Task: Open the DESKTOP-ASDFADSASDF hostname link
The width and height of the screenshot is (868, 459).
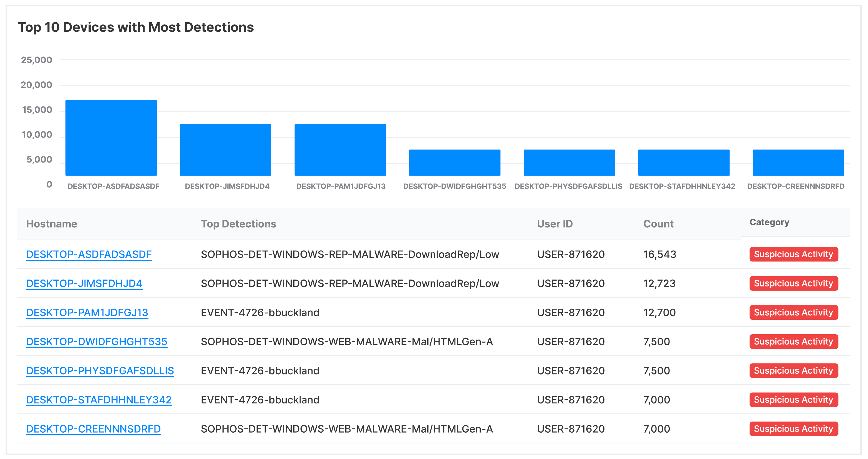Action: click(89, 254)
